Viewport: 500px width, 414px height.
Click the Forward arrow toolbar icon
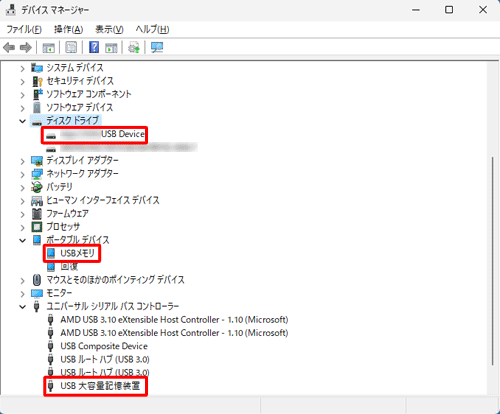point(26,48)
